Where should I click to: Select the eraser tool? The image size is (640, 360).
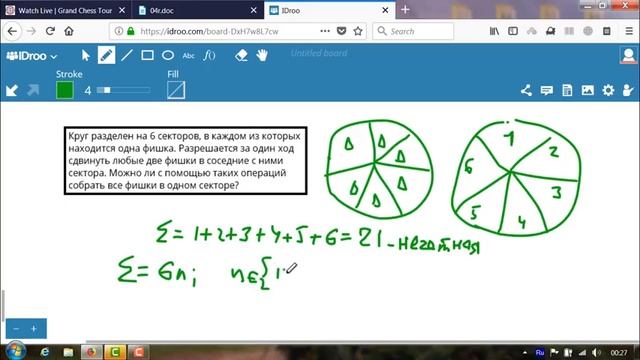click(x=241, y=55)
